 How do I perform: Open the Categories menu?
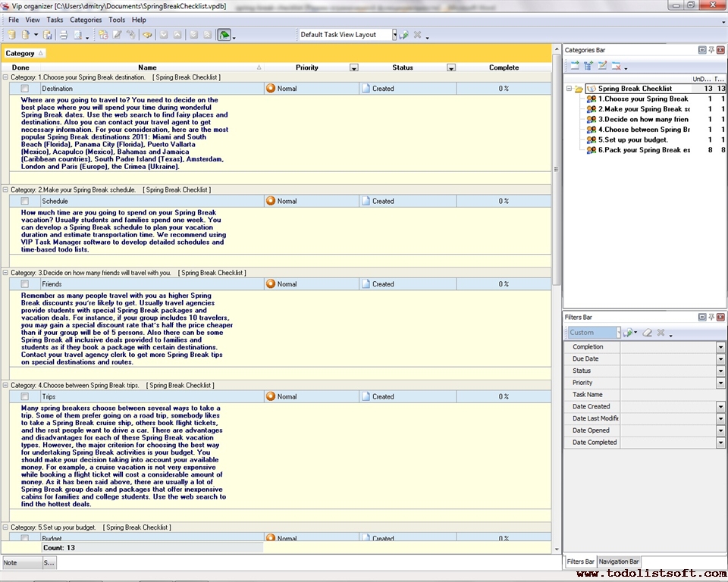pyautogui.click(x=85, y=20)
